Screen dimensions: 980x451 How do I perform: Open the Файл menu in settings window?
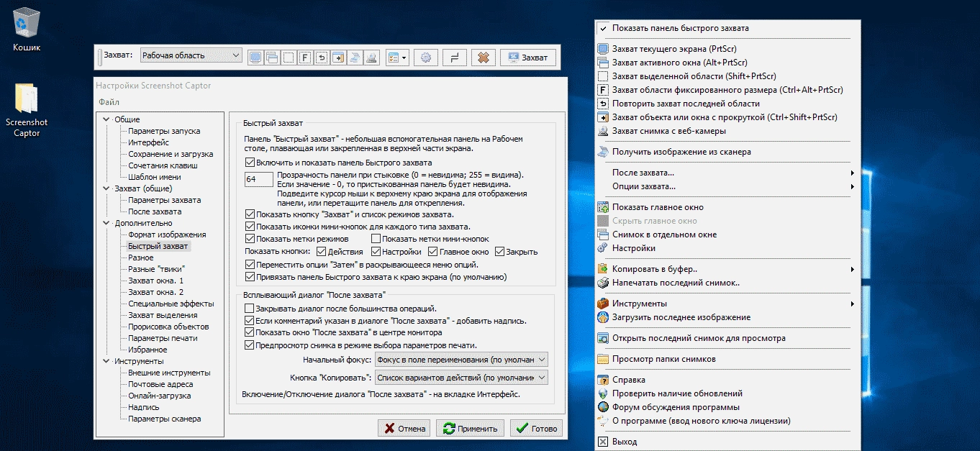109,102
